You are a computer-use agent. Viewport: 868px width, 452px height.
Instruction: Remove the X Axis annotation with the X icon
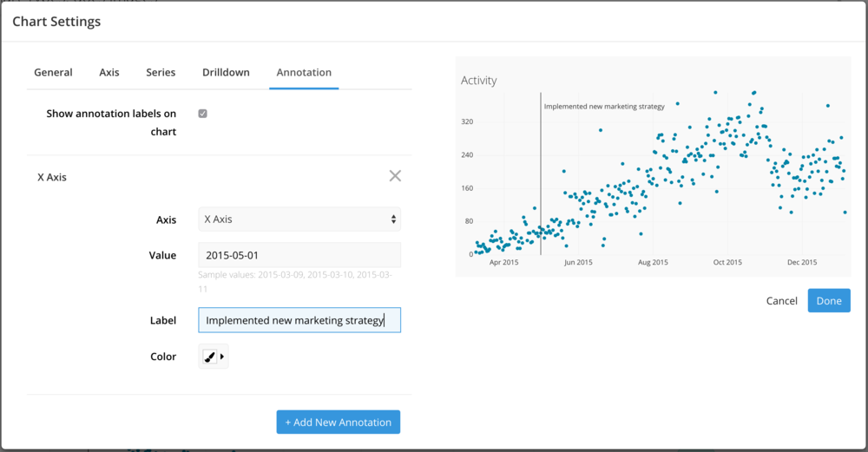395,176
